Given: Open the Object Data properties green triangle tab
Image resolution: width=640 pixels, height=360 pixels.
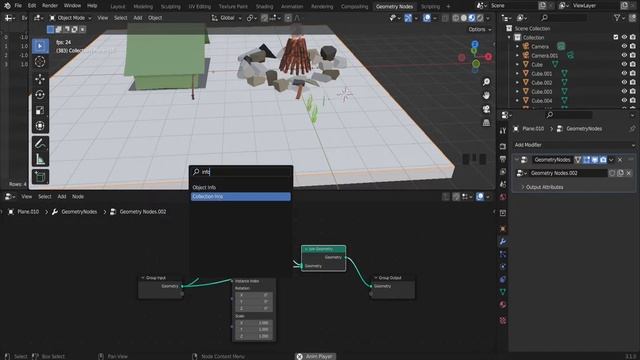Looking at the screenshot, I should click(503, 292).
